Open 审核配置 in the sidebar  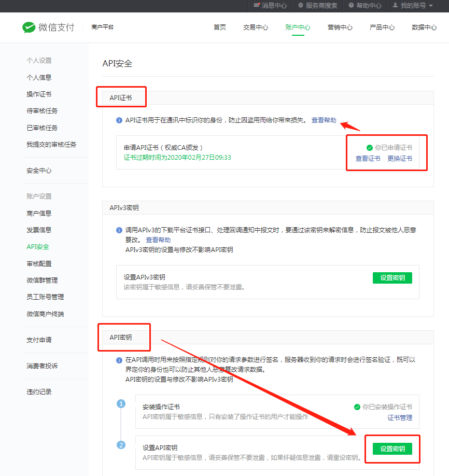(x=39, y=264)
